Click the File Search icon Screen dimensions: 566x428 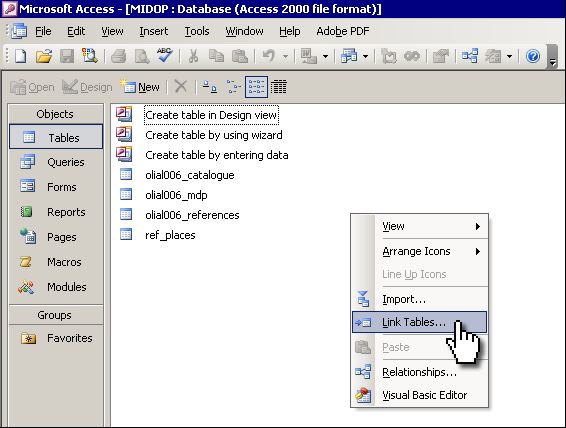point(90,56)
